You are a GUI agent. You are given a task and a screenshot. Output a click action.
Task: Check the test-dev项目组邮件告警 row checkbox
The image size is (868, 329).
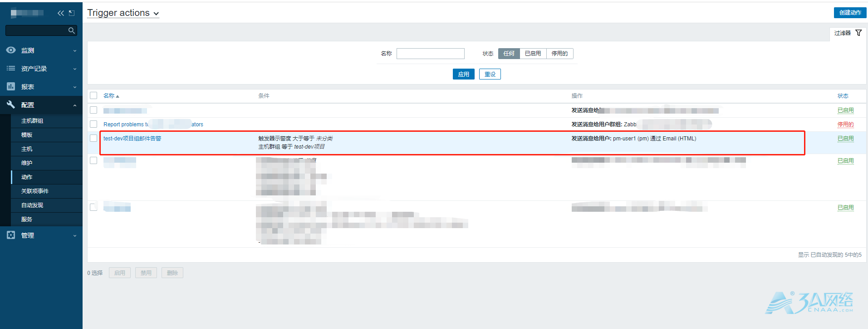(x=93, y=138)
